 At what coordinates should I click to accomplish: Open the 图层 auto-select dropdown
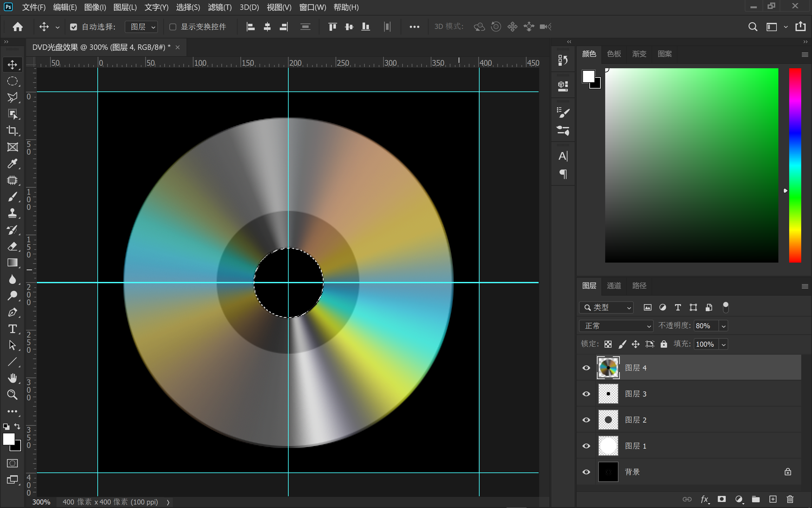(x=141, y=27)
